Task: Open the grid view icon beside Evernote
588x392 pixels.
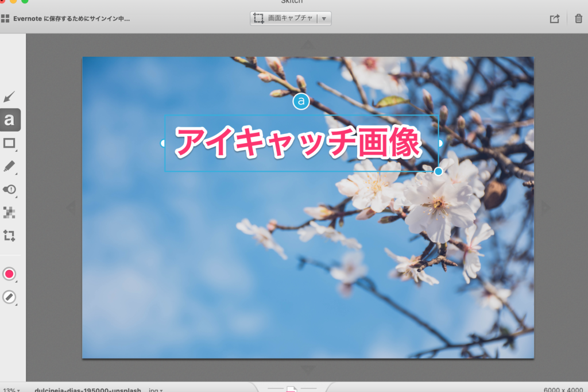Action: (x=5, y=18)
